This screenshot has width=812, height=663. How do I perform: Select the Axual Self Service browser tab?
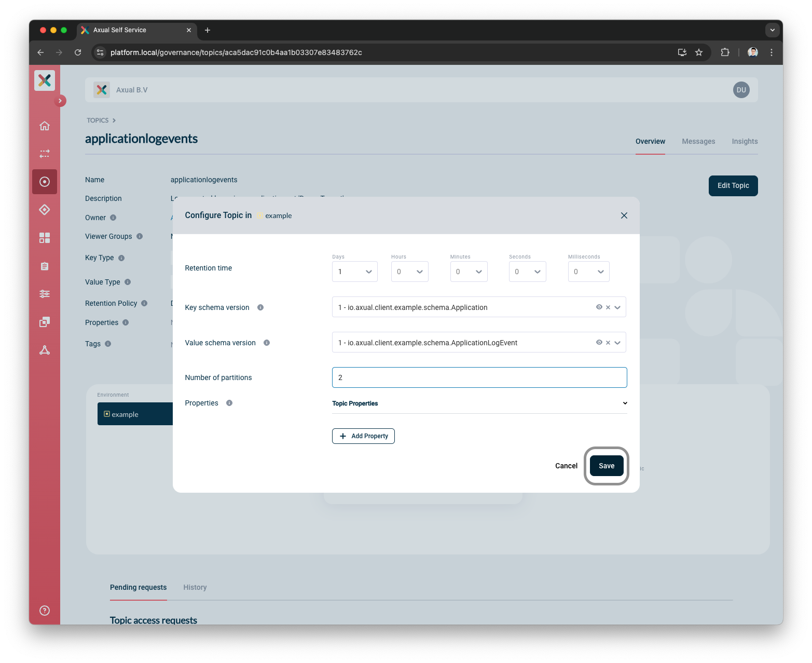tap(137, 30)
